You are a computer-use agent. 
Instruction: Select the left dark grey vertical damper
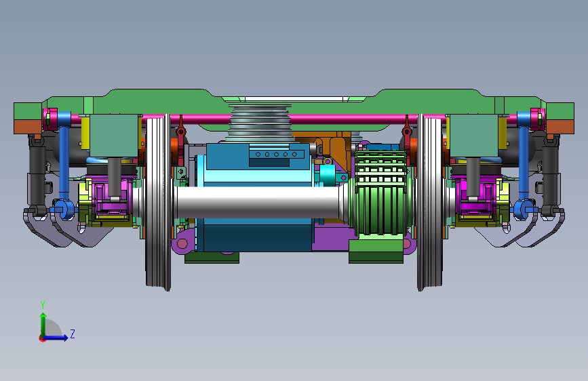(37, 174)
